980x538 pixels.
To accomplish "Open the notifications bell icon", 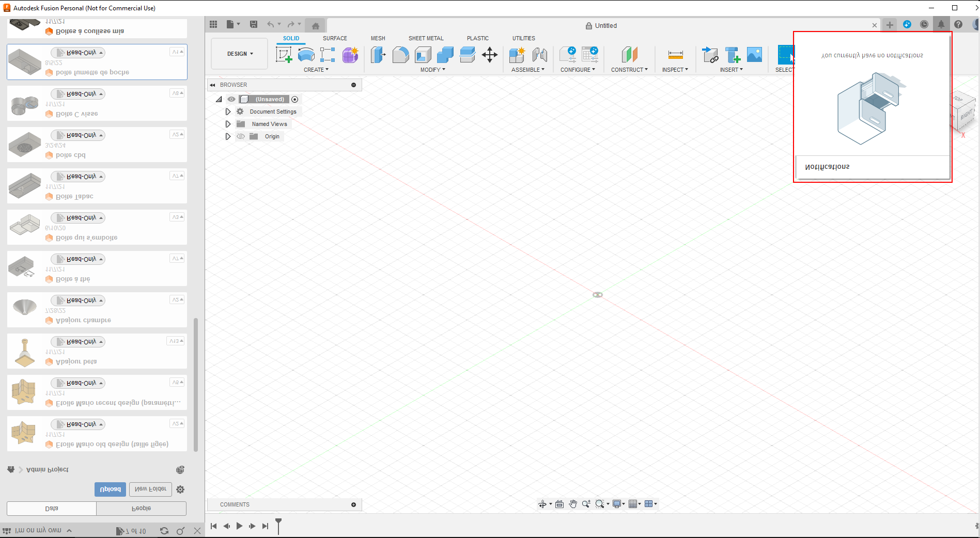I will pos(941,24).
